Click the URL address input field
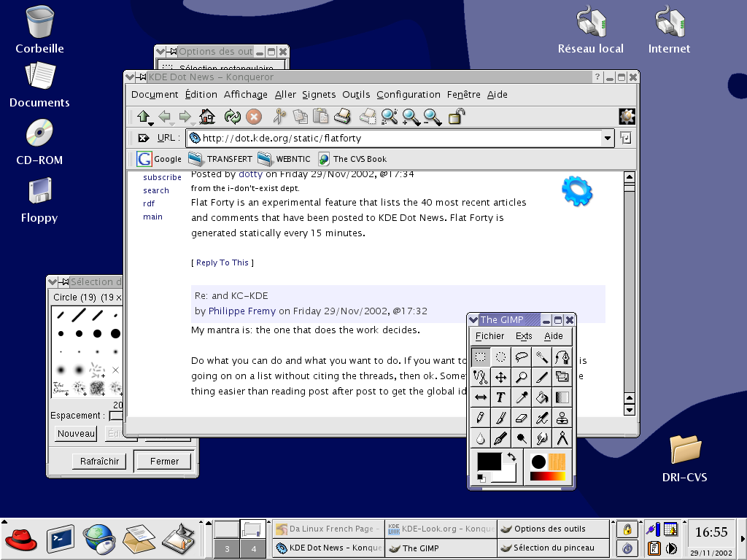The image size is (747, 560). click(395, 138)
